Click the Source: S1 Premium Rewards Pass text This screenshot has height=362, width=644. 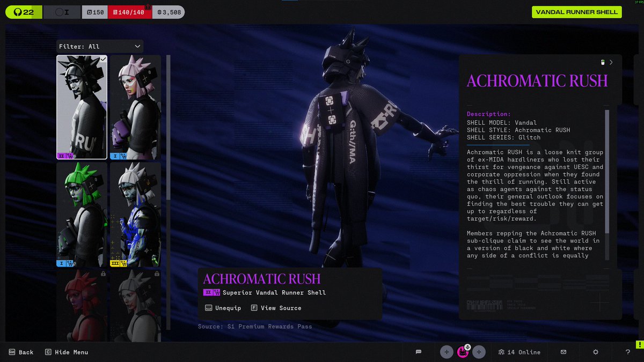[255, 326]
